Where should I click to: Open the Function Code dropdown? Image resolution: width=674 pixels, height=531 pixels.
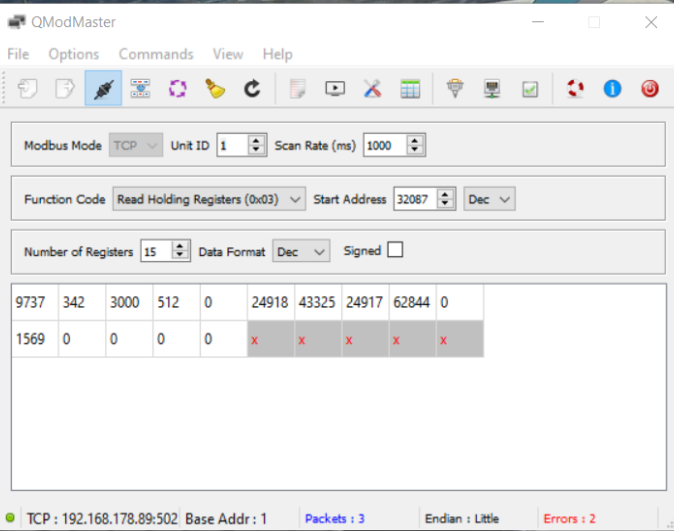[x=209, y=199]
